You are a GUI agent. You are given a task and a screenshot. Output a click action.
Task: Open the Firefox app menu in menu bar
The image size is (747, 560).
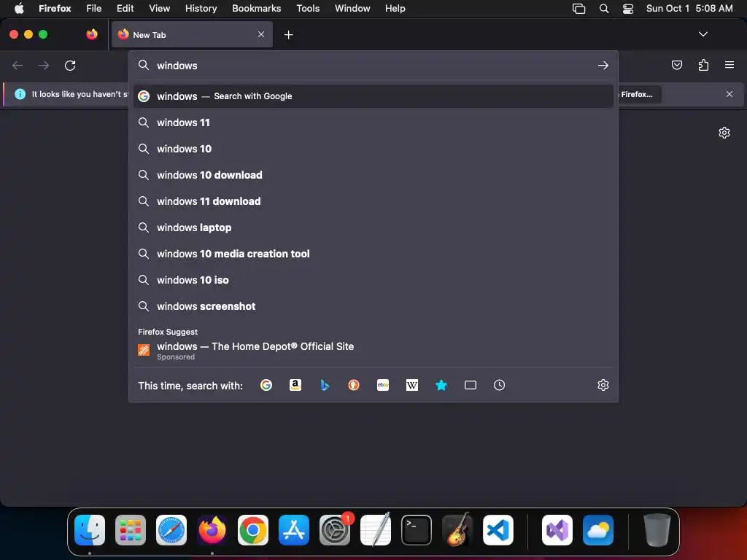(55, 8)
